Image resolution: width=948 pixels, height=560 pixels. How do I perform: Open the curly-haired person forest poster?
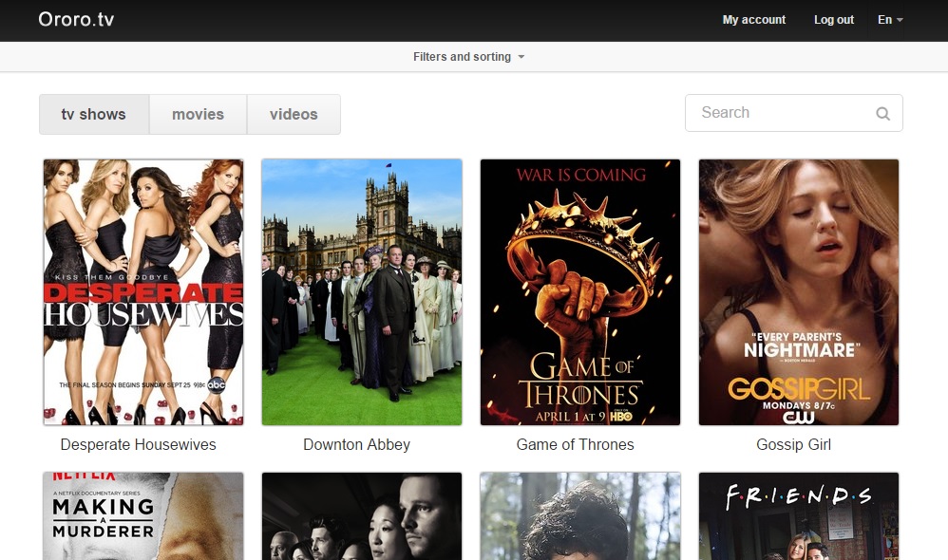pyautogui.click(x=580, y=516)
